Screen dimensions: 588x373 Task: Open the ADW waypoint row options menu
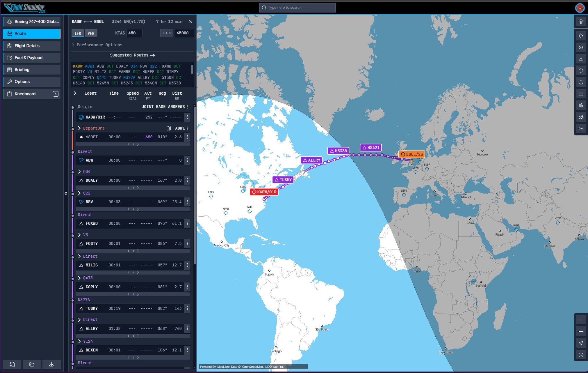[187, 160]
